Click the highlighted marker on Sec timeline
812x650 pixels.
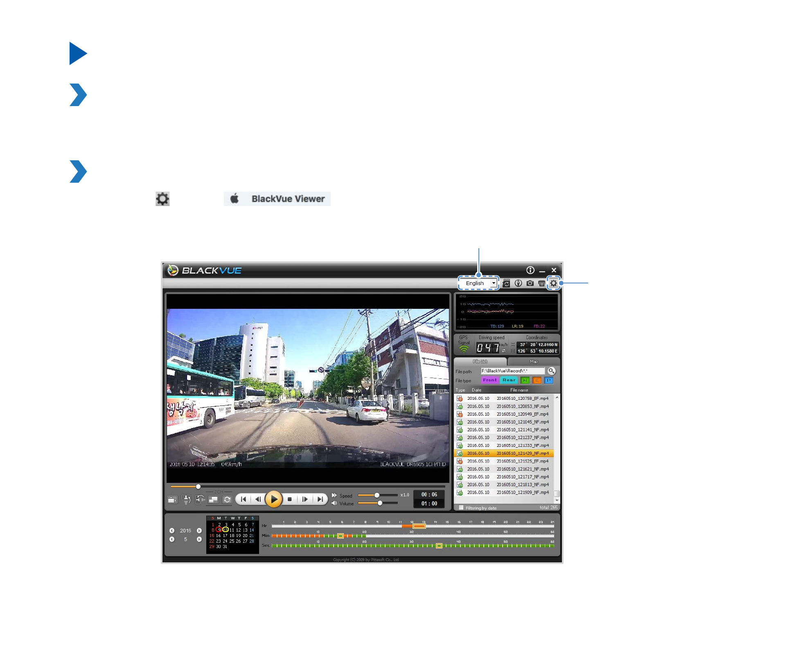[x=439, y=546]
